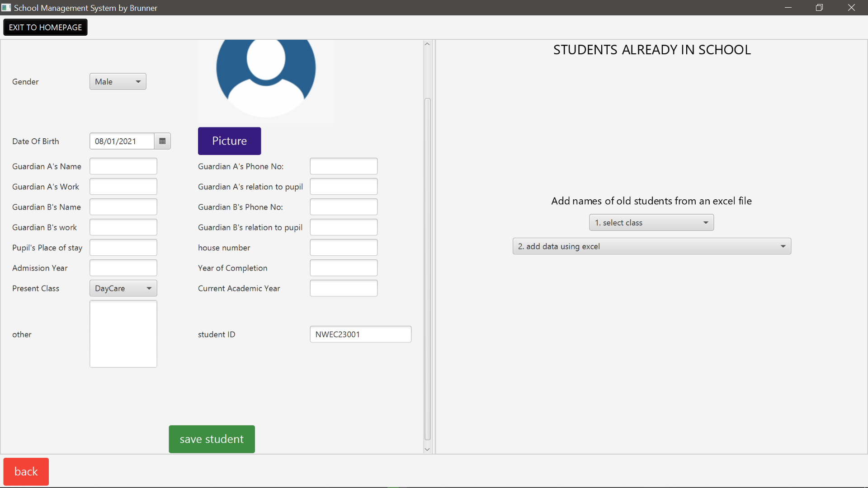
Task: Click Guardian B's Name input field
Action: [x=123, y=207]
